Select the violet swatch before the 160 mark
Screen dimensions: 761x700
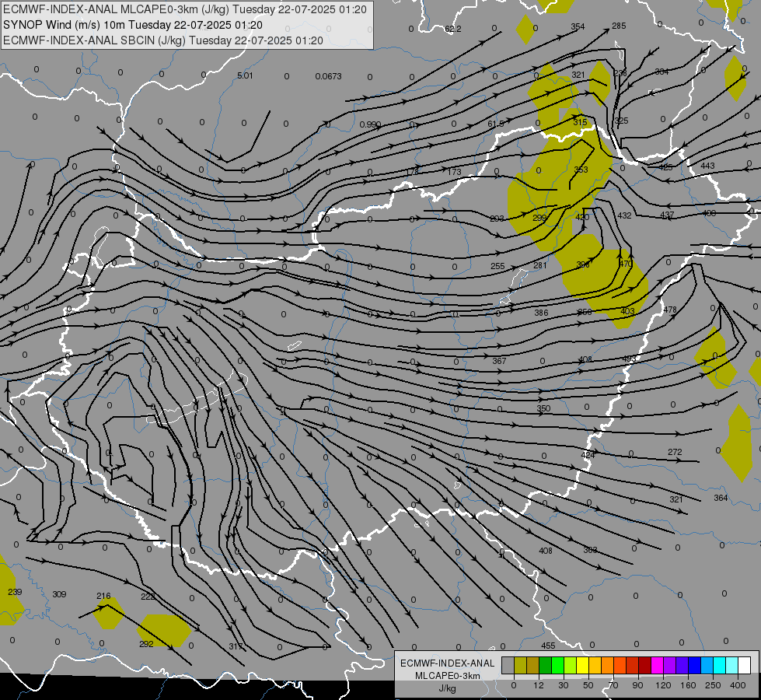682,665
